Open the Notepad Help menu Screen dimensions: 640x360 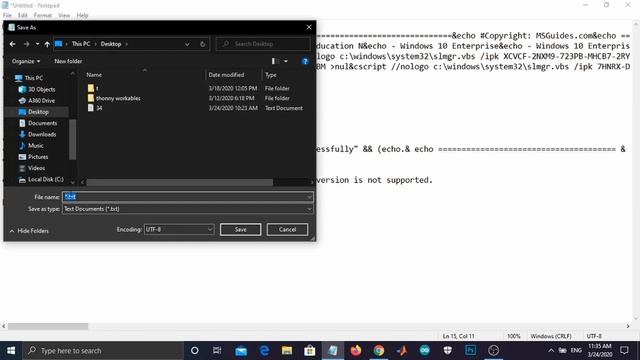(82, 16)
